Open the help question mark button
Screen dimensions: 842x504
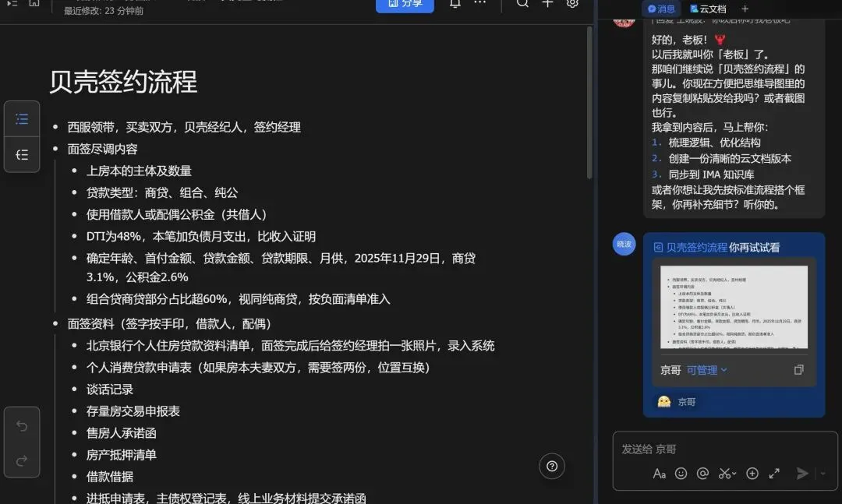(x=552, y=466)
